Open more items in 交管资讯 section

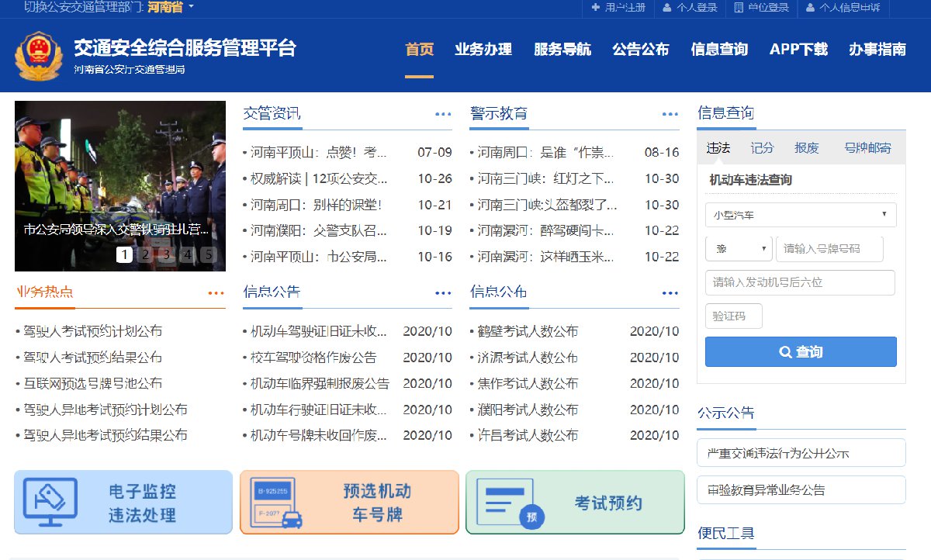(443, 114)
